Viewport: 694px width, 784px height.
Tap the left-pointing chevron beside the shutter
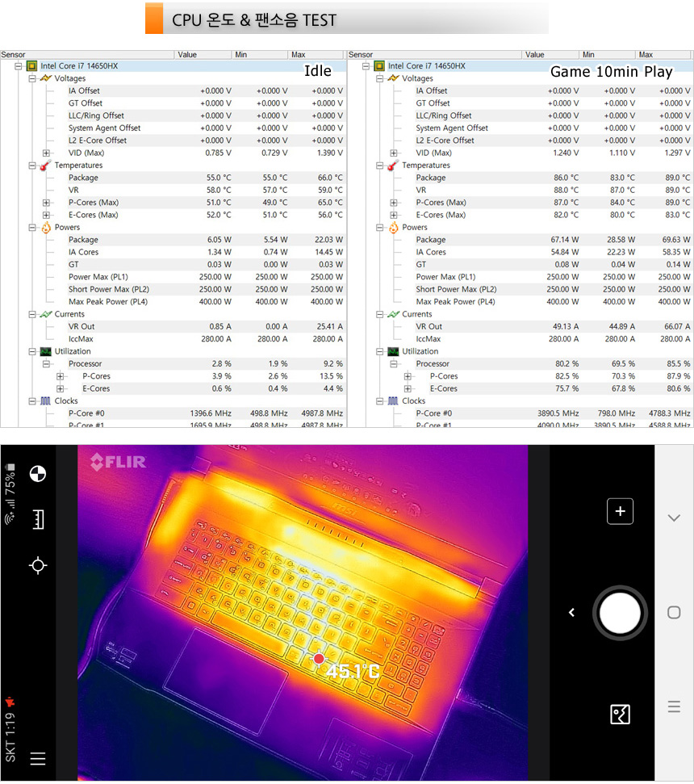click(571, 613)
